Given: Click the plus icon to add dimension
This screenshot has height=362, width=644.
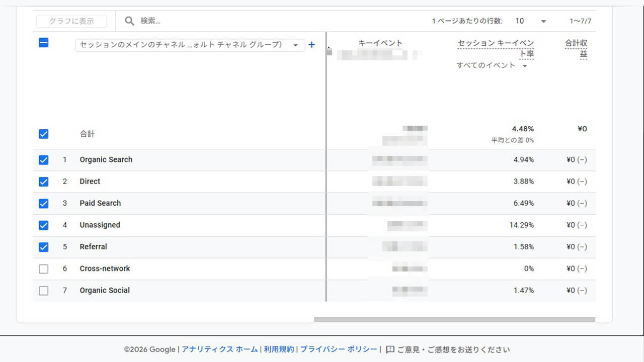Looking at the screenshot, I should 311,45.
